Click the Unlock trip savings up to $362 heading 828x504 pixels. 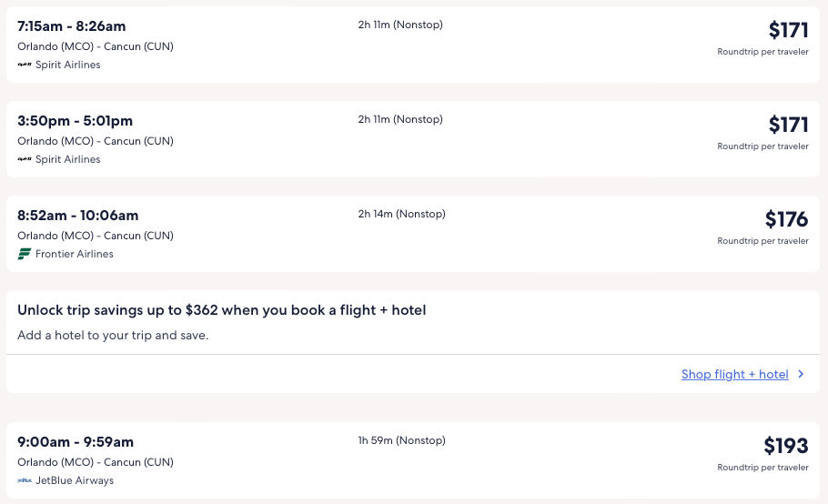pyautogui.click(x=221, y=310)
